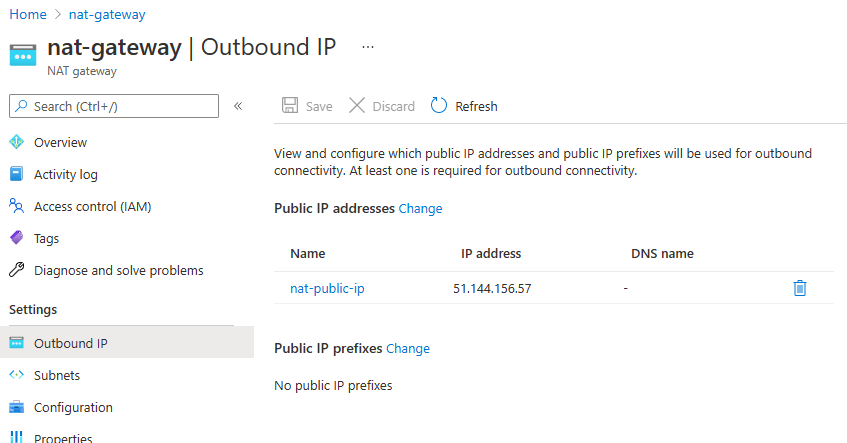This screenshot has width=847, height=443.
Task: Open the ellipsis more options menu
Action: pos(368,47)
